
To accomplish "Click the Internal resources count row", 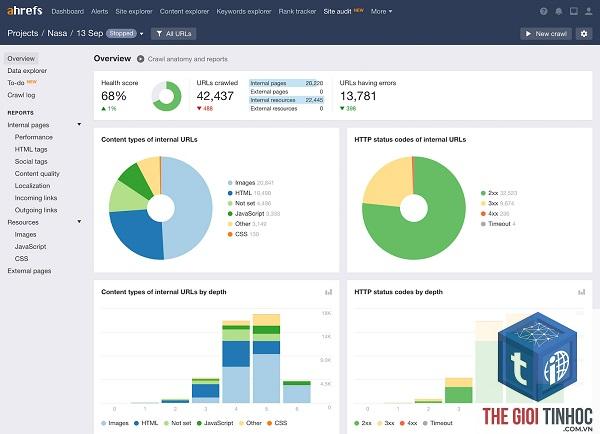I will [x=287, y=100].
